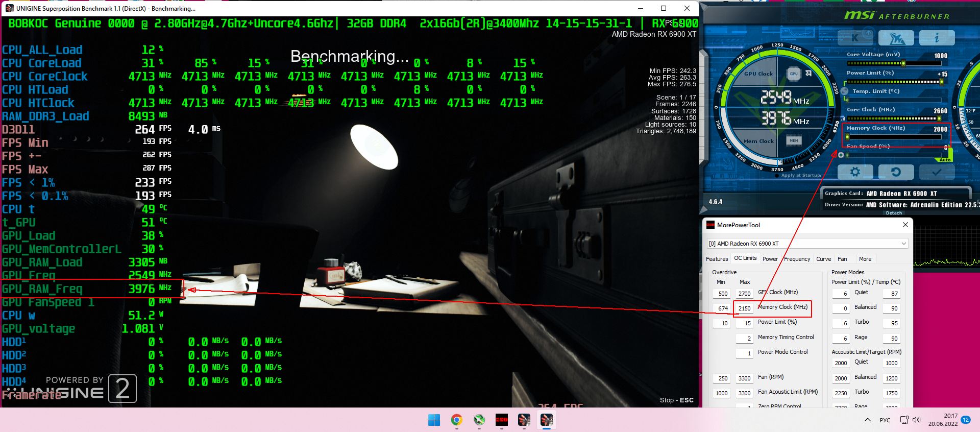Edit the Rage power limit field 6
Image resolution: width=980 pixels, height=432 pixels.
click(841, 339)
